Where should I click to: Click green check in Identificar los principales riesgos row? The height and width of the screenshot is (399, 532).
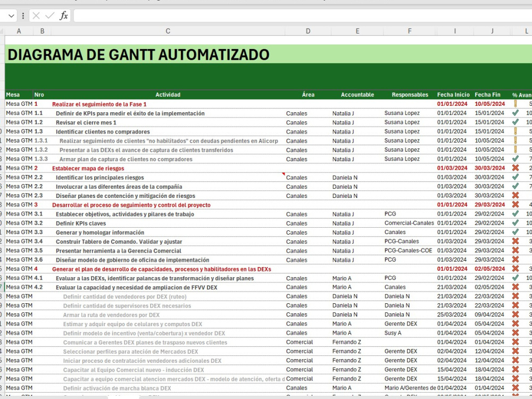(x=516, y=177)
